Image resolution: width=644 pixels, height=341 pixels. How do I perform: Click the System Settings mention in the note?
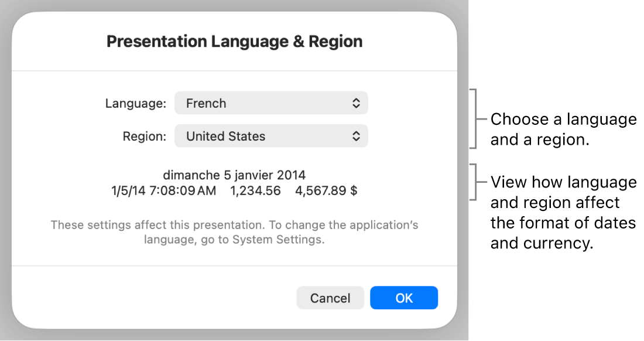pyautogui.click(x=269, y=239)
